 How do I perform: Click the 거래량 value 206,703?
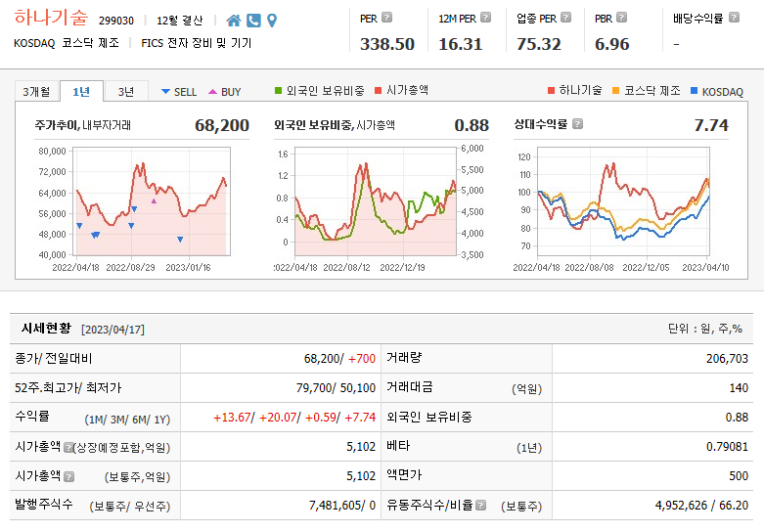[x=727, y=359]
